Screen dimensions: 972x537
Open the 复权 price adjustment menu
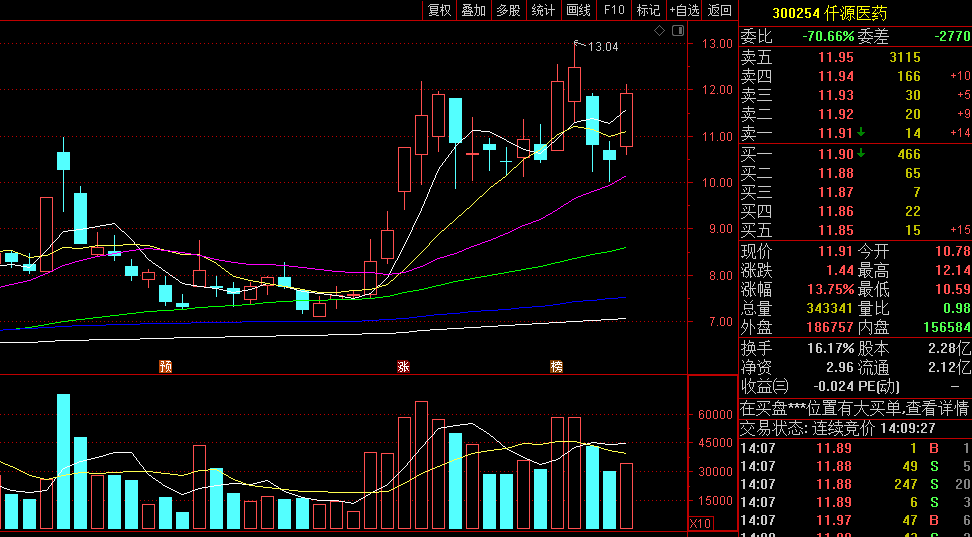[x=439, y=10]
